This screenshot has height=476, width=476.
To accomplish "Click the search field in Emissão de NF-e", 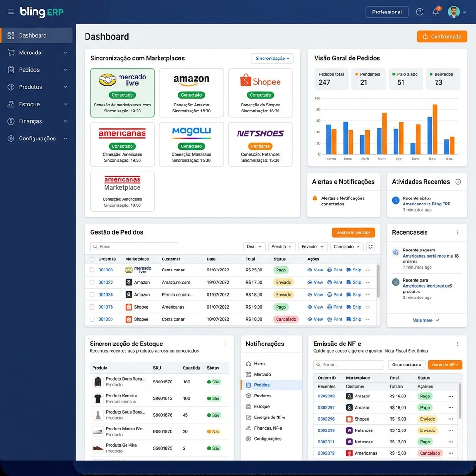I will (x=348, y=364).
